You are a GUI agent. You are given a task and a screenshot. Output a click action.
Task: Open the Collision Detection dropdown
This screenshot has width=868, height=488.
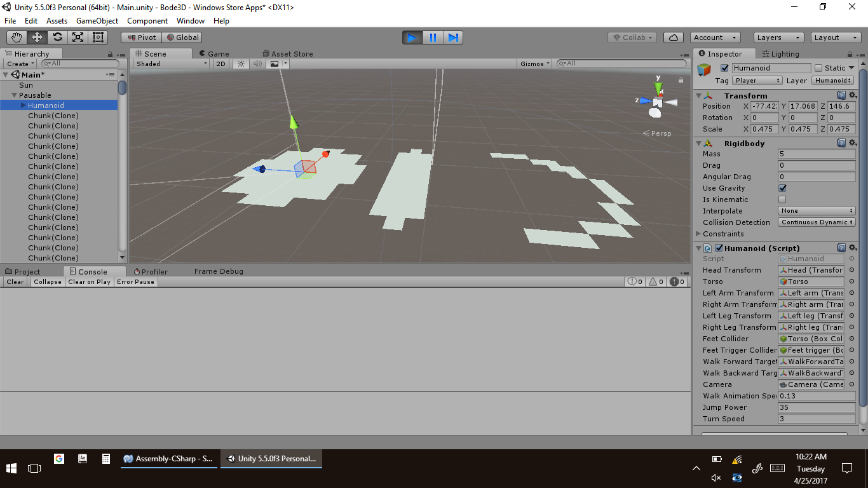point(817,222)
